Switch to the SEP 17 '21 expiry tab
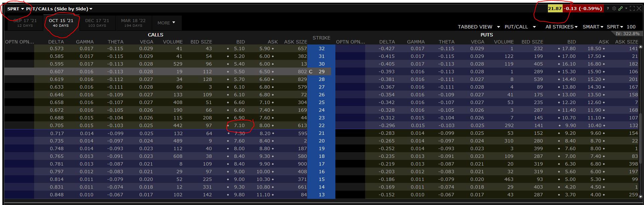 25,23
